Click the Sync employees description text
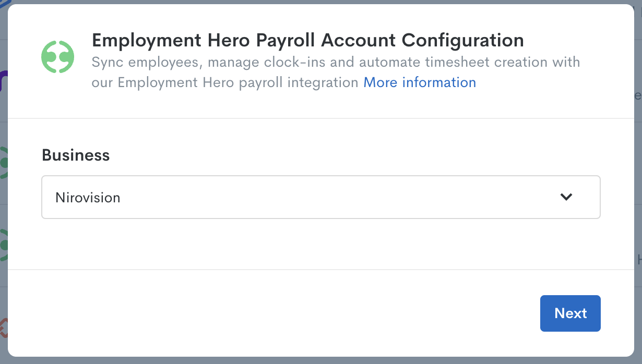The width and height of the screenshot is (642, 364). [x=336, y=72]
